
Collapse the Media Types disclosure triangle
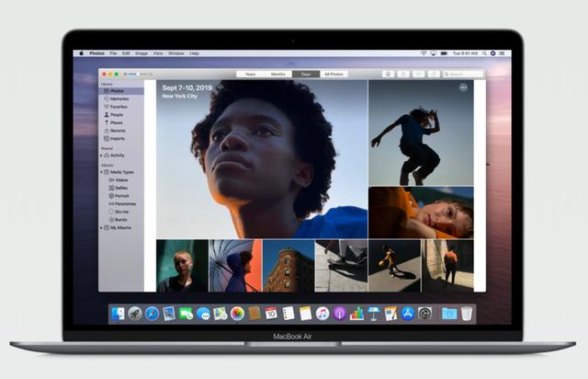[101, 172]
